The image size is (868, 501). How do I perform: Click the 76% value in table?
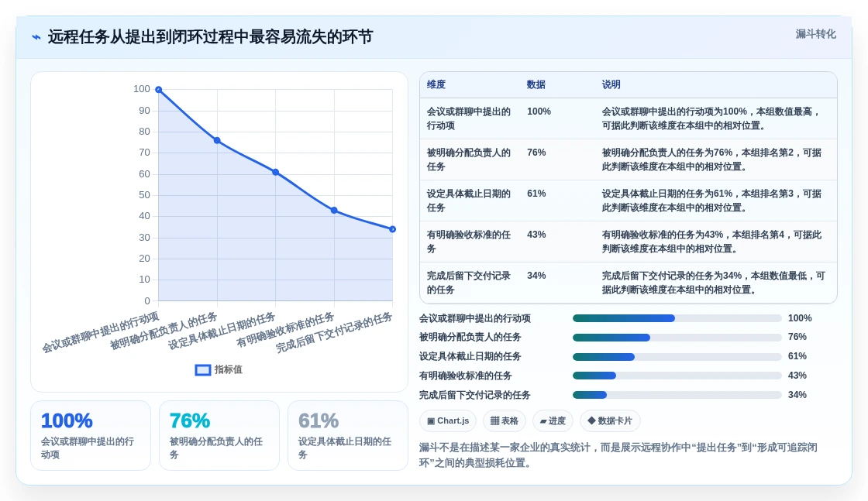coord(536,153)
